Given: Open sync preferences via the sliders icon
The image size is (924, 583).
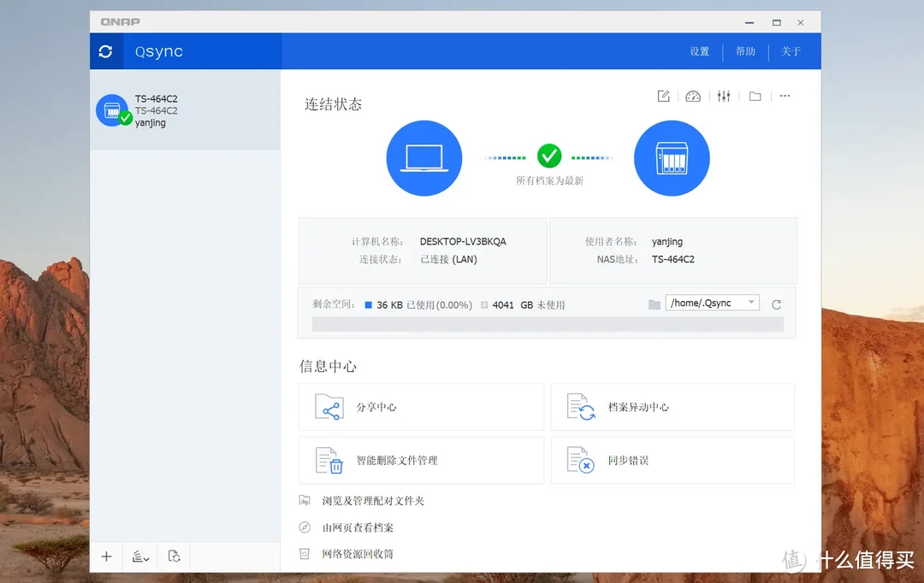Looking at the screenshot, I should (x=724, y=96).
